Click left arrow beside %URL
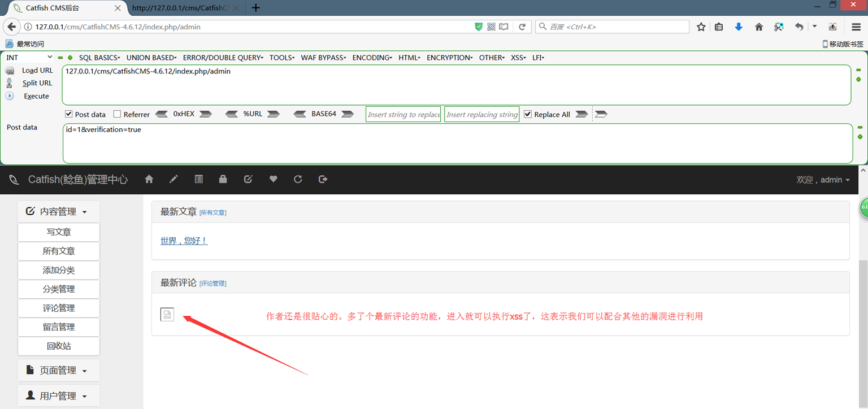 (x=231, y=114)
